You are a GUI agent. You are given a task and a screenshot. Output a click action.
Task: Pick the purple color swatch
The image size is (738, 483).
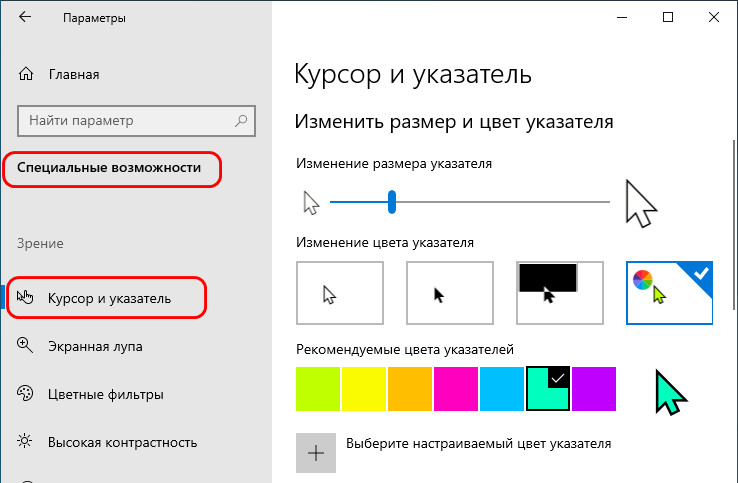coord(594,389)
